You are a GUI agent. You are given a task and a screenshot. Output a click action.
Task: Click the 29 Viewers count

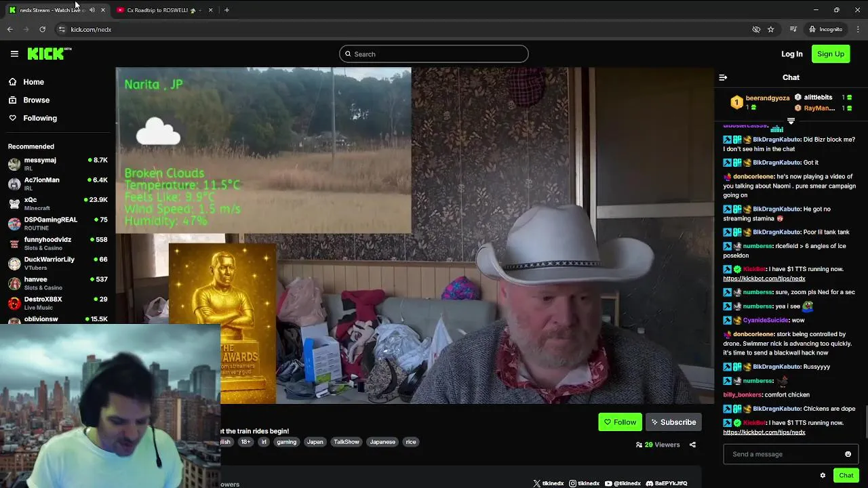click(x=658, y=445)
